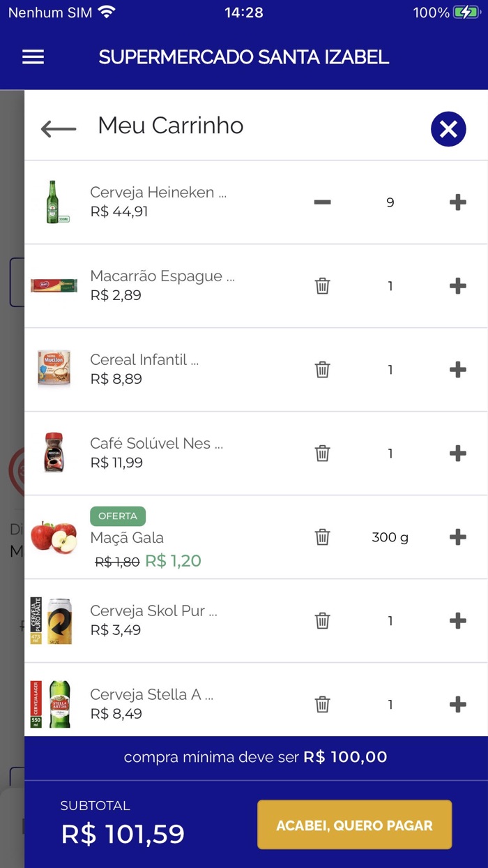
Task: Delete Cereal Infantil from the cart
Action: click(x=322, y=370)
